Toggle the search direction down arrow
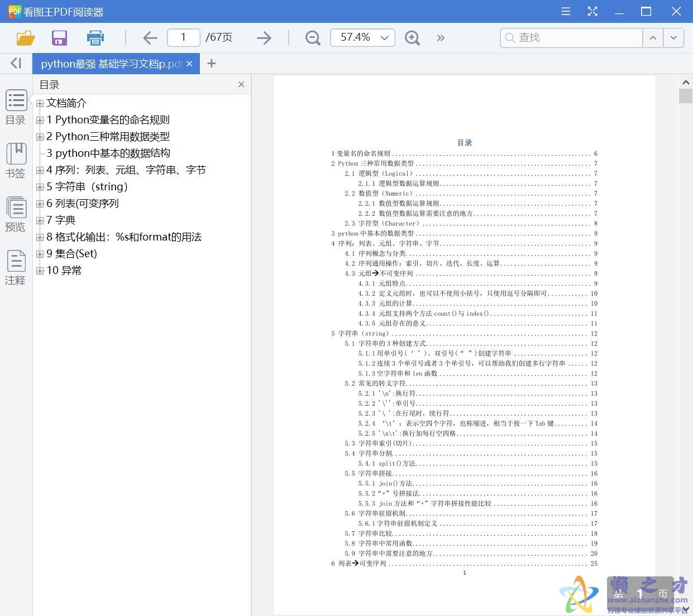This screenshot has width=693, height=616. click(x=673, y=37)
